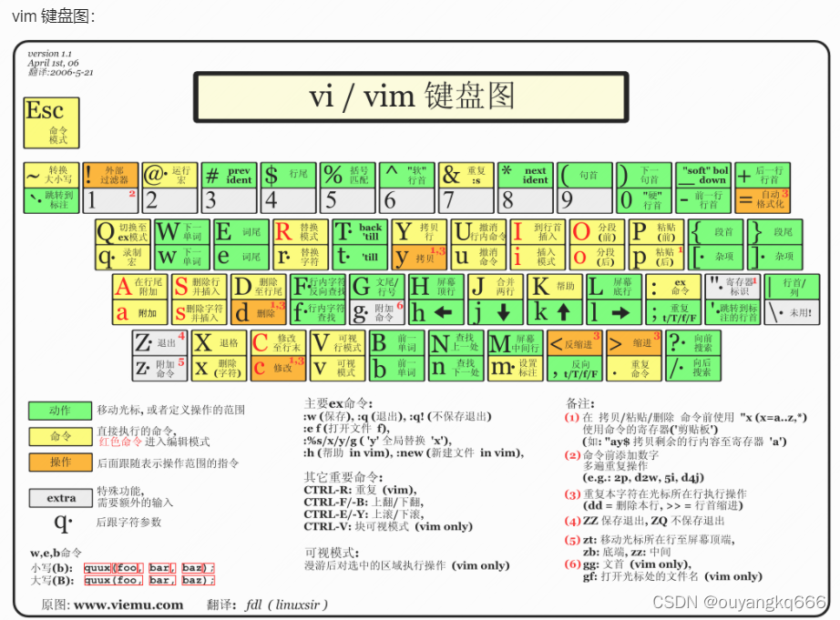The width and height of the screenshot is (840, 620).
Task: Click the } 段尾 key
Action: 775,232
